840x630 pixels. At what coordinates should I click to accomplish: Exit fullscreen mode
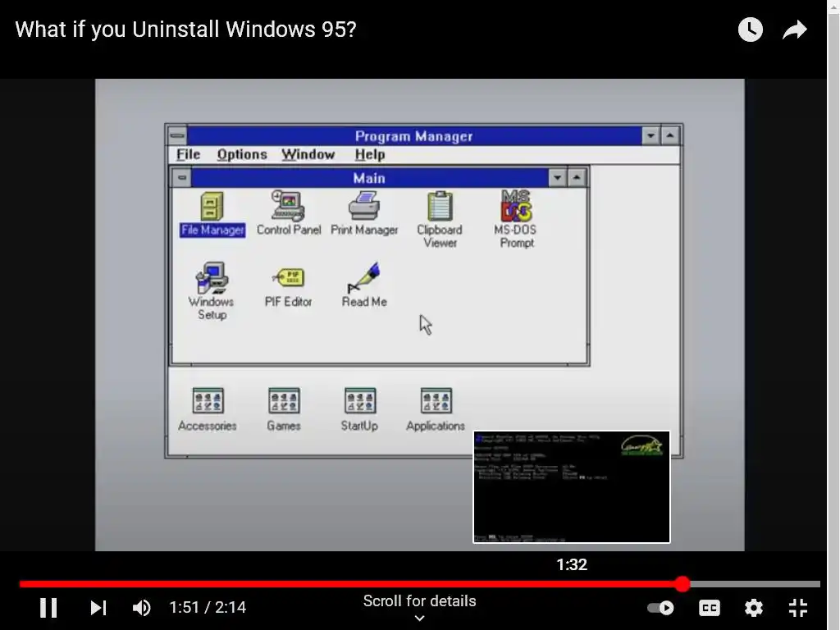(x=798, y=608)
